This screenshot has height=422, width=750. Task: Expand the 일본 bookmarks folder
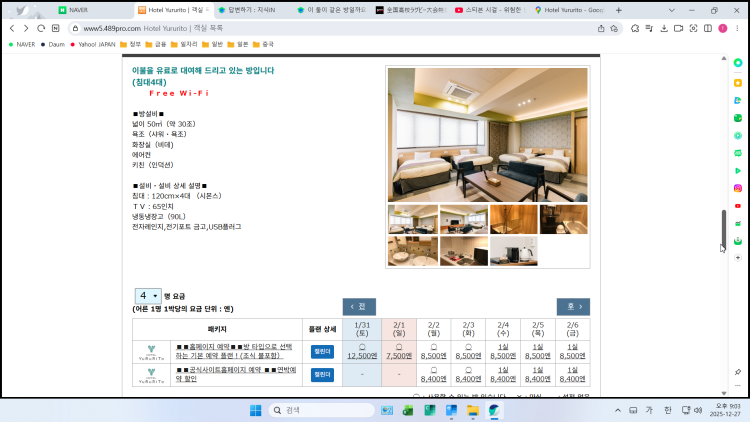[x=237, y=44]
